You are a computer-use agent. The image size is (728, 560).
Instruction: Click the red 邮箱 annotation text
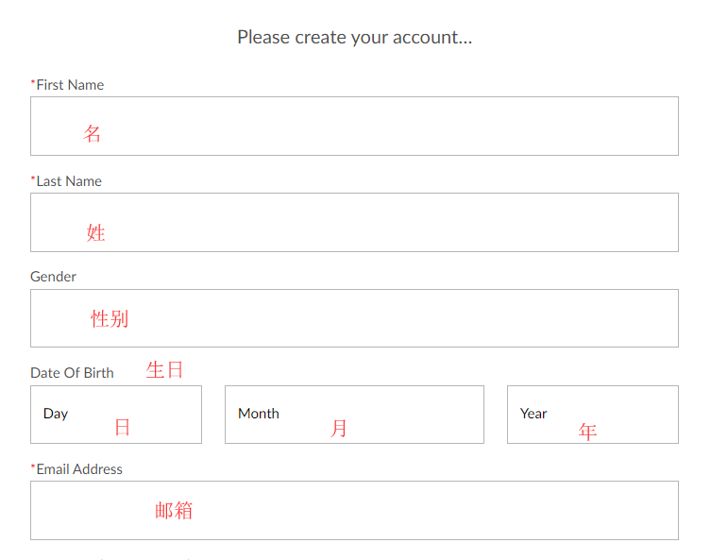(174, 511)
